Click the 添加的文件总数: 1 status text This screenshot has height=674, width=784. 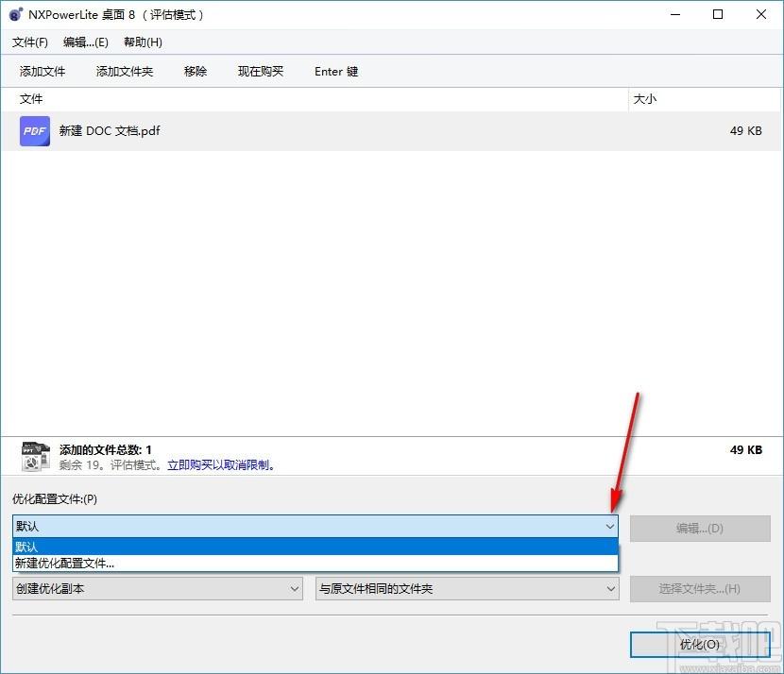[106, 449]
